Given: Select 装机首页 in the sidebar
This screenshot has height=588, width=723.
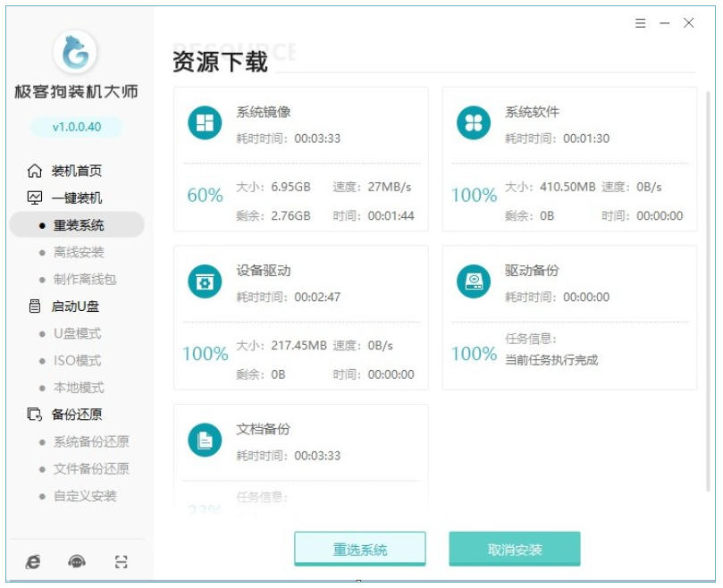Looking at the screenshot, I should (x=77, y=171).
